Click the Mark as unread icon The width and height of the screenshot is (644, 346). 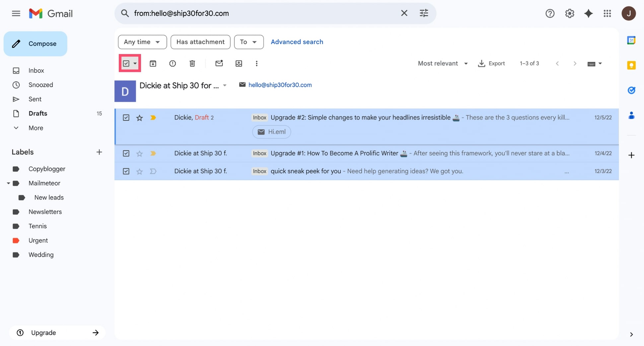219,63
